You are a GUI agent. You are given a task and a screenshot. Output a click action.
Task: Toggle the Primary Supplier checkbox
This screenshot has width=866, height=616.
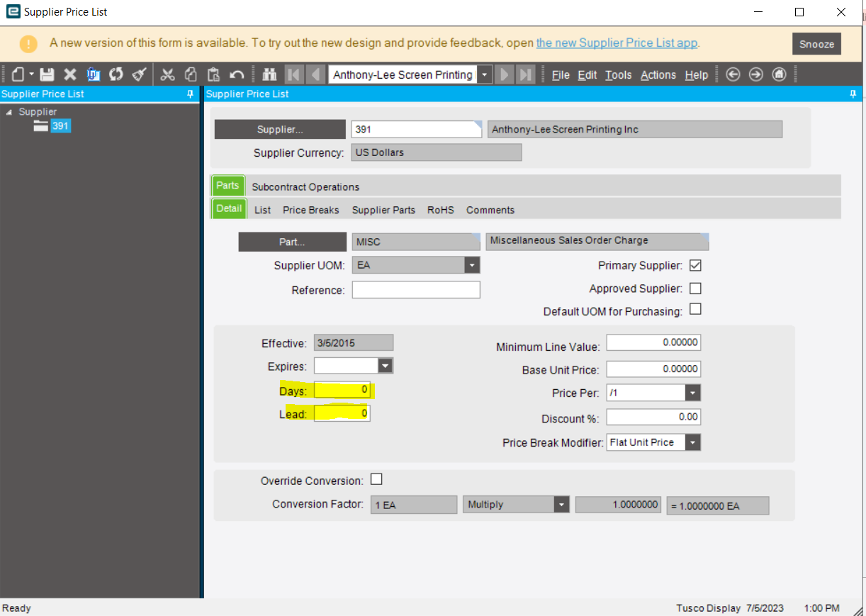(x=695, y=266)
